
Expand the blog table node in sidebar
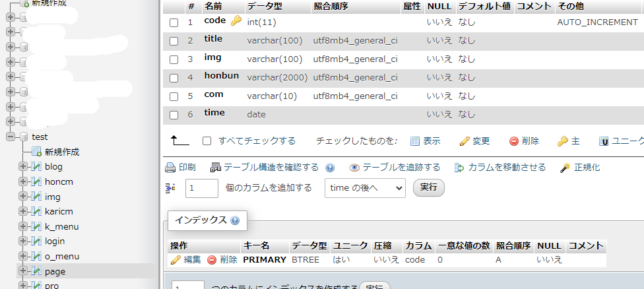click(23, 167)
